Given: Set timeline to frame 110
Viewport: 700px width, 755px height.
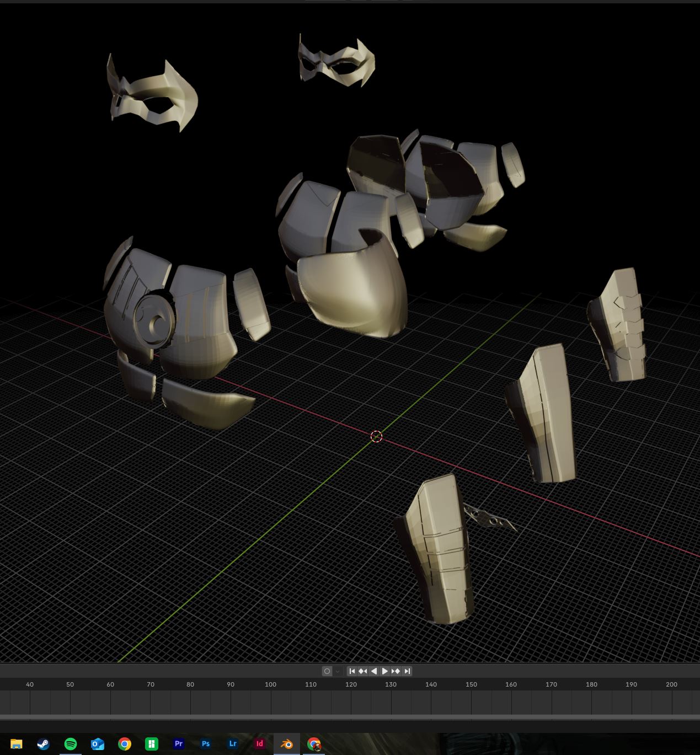Looking at the screenshot, I should pos(311,684).
